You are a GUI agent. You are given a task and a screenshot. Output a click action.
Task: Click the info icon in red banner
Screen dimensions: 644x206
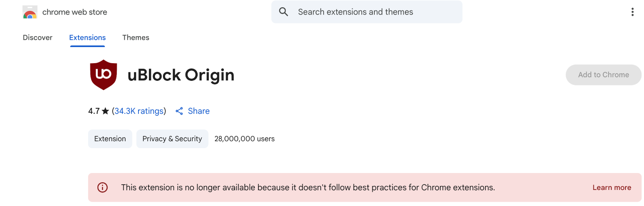(103, 187)
